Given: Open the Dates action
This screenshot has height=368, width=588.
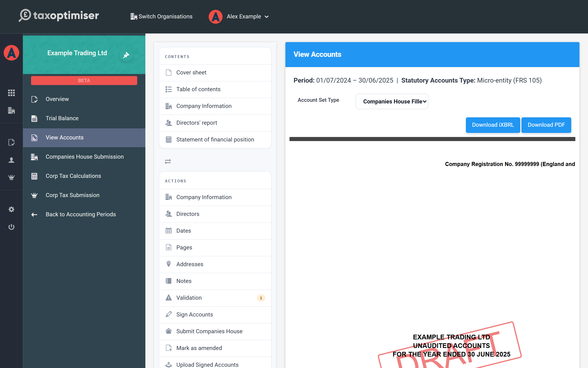Looking at the screenshot, I should [x=215, y=231].
